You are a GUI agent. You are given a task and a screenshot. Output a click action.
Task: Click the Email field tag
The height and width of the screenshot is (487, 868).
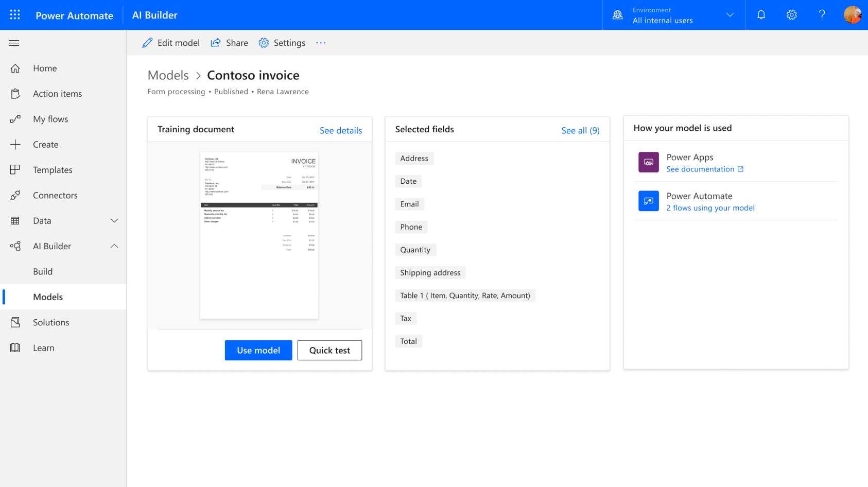410,204
